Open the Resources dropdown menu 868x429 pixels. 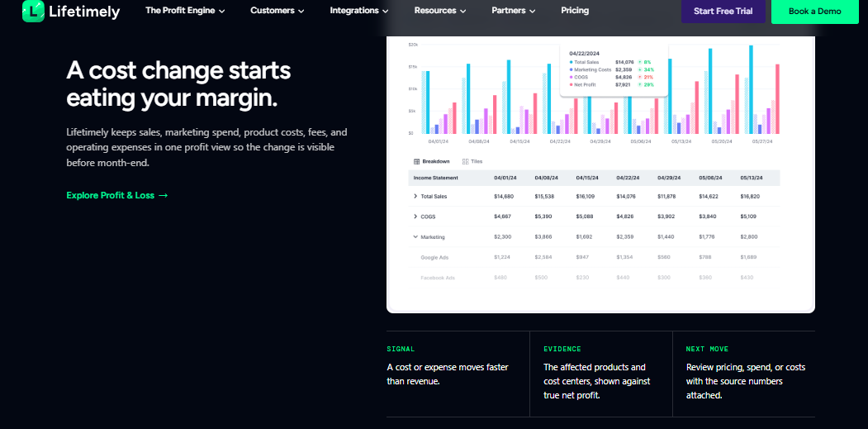tap(440, 11)
